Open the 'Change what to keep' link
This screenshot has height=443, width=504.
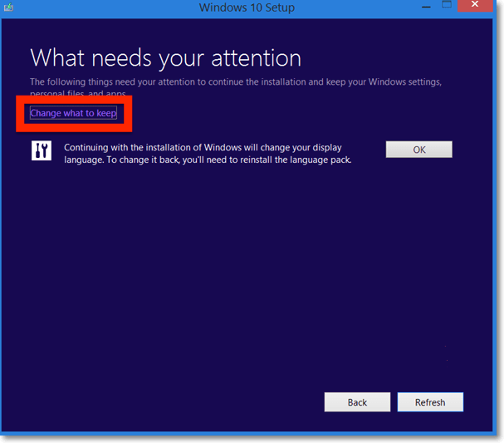(73, 113)
